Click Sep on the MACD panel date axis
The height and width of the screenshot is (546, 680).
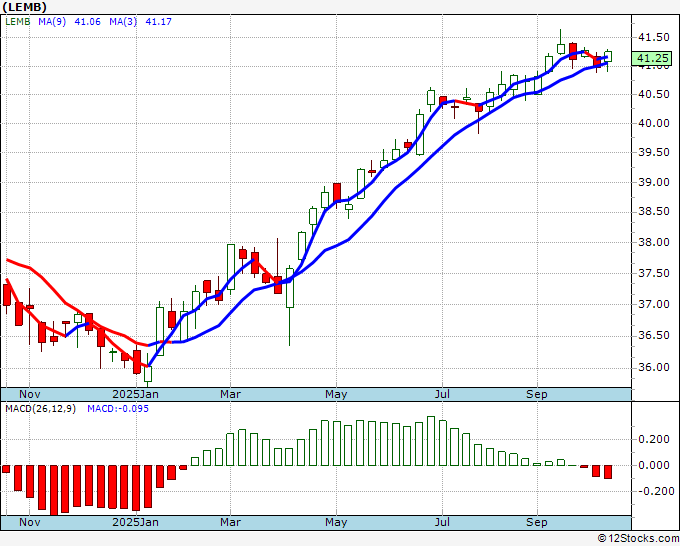(x=537, y=522)
